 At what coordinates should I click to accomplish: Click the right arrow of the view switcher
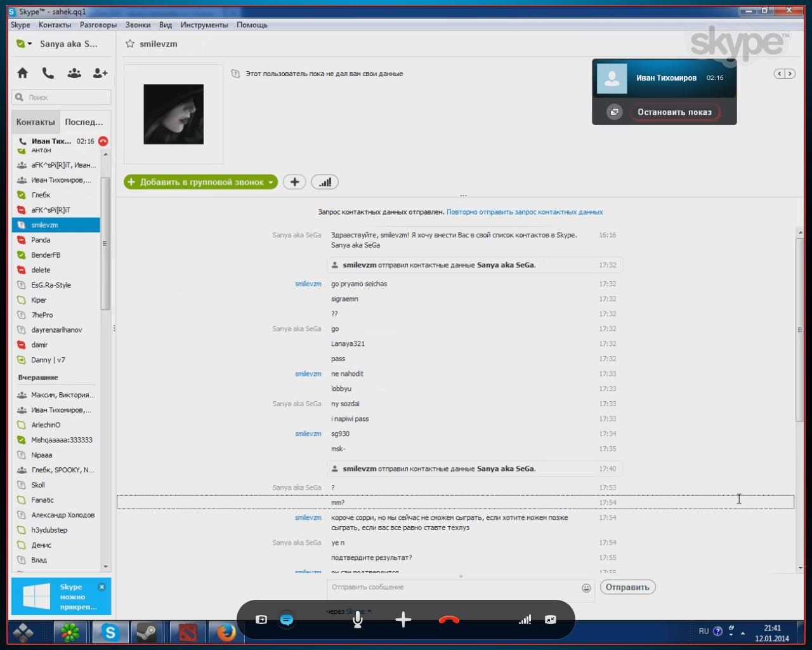coord(790,74)
